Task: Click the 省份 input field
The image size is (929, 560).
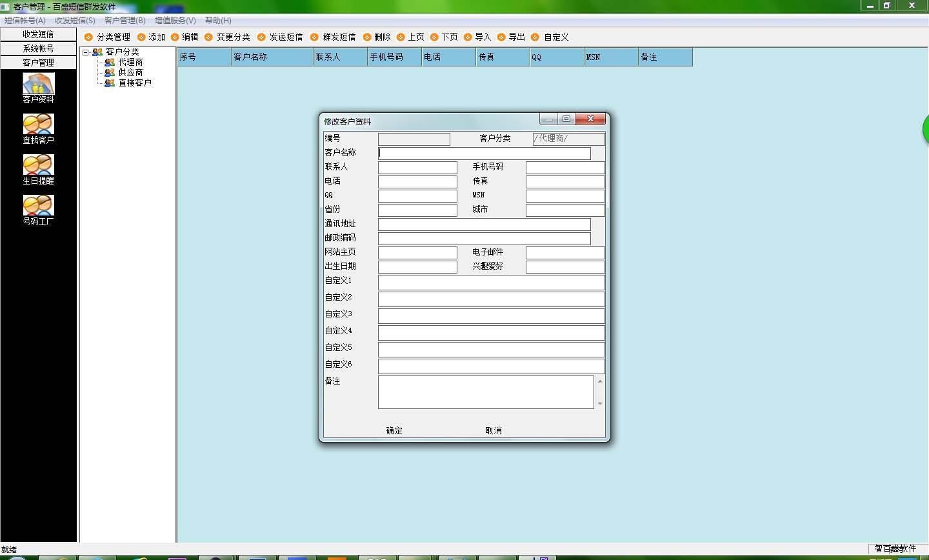Action: click(417, 210)
